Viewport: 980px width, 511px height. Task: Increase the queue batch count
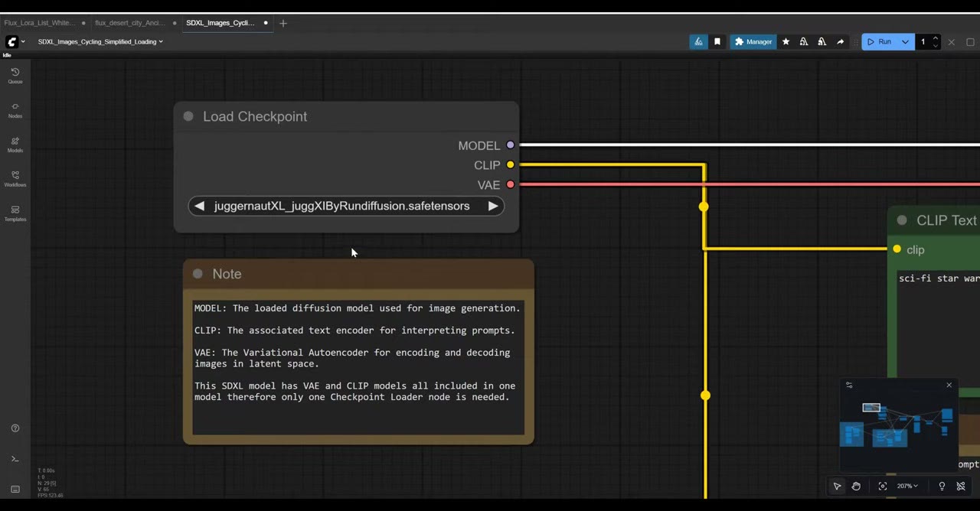click(935, 38)
